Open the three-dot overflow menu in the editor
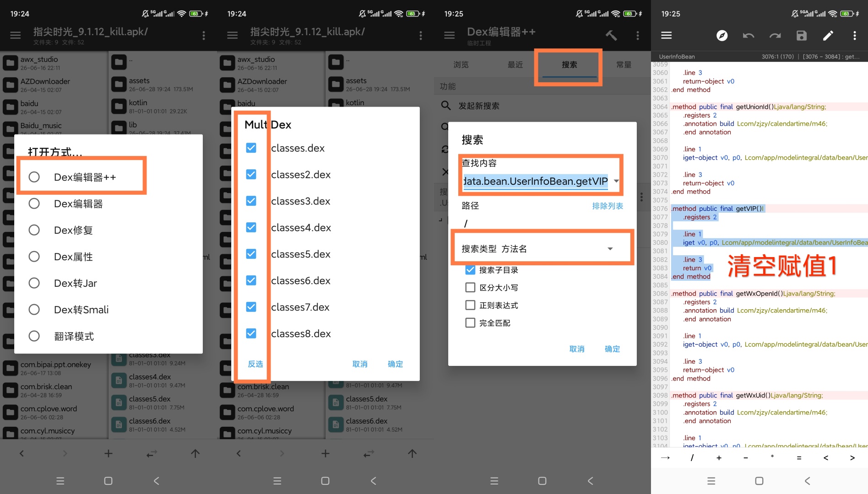This screenshot has width=868, height=494. [x=855, y=35]
